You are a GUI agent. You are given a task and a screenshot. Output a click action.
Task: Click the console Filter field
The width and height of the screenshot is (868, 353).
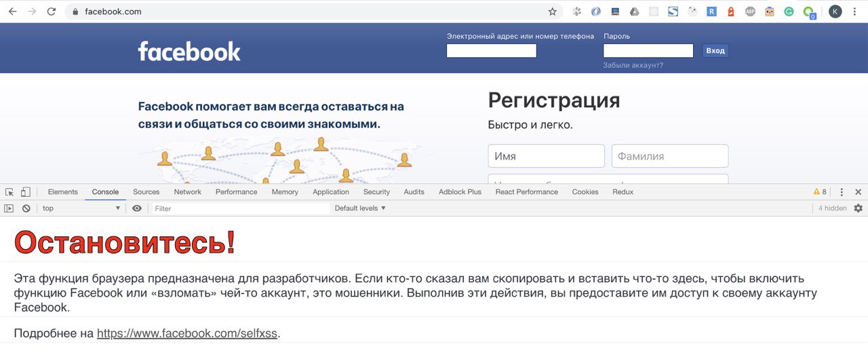(x=240, y=208)
